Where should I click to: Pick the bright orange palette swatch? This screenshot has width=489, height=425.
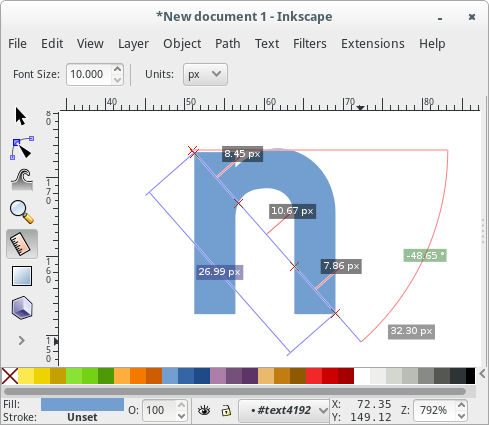click(138, 376)
